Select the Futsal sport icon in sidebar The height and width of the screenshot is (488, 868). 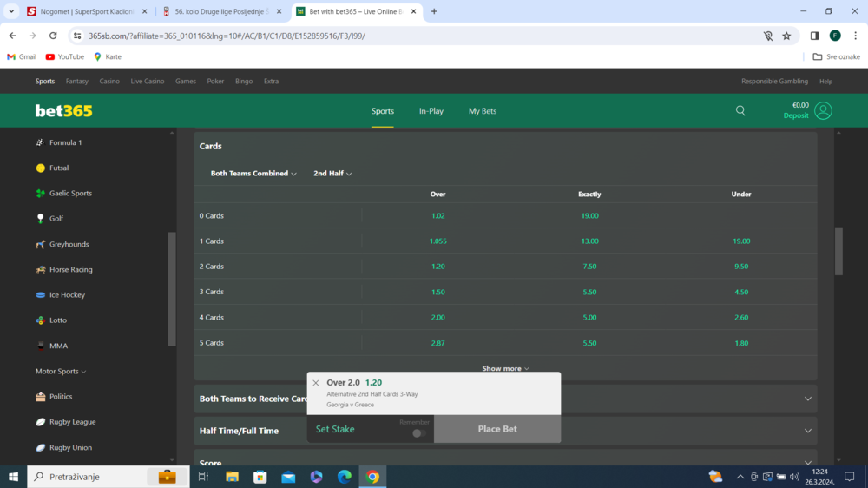coord(41,168)
